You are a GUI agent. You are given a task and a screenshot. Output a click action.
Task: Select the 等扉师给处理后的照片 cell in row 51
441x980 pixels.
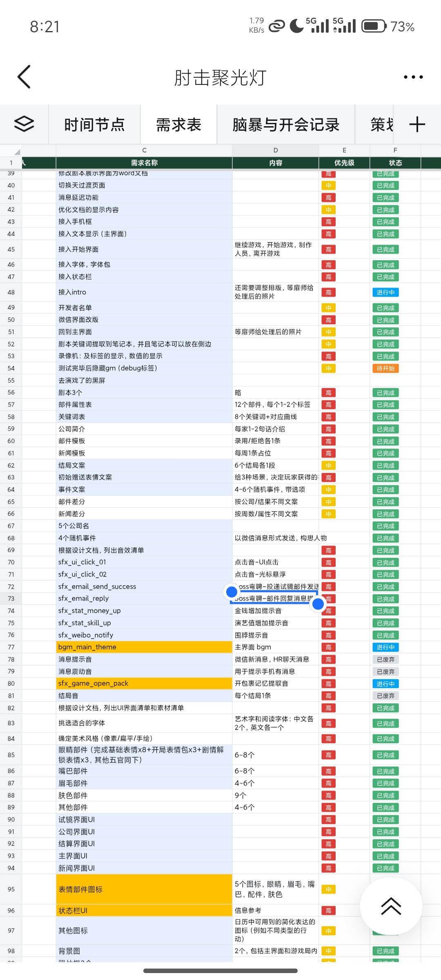point(276,332)
